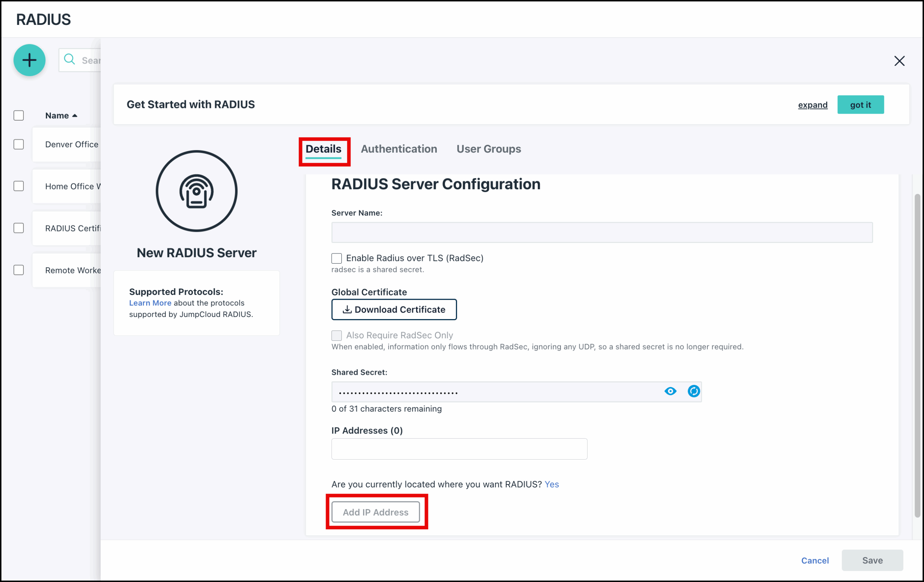The image size is (924, 582).
Task: Regenerate the Shared Secret with the refresh icon
Action: pyautogui.click(x=694, y=391)
